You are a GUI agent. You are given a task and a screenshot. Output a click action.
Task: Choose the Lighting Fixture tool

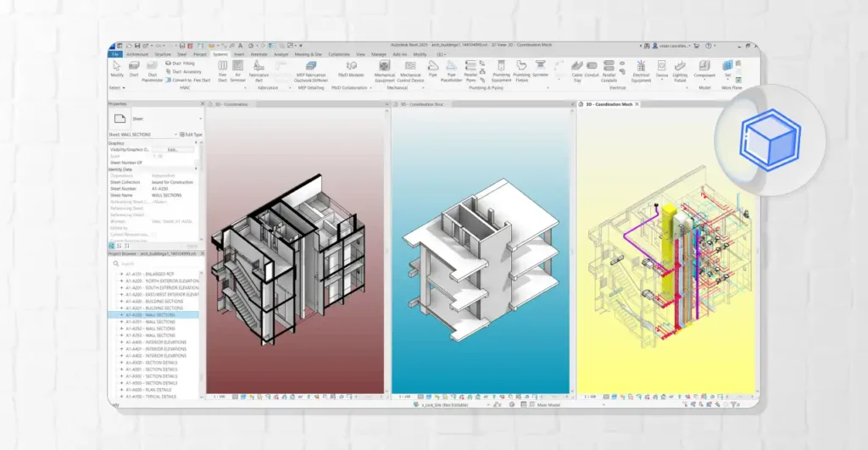(680, 71)
